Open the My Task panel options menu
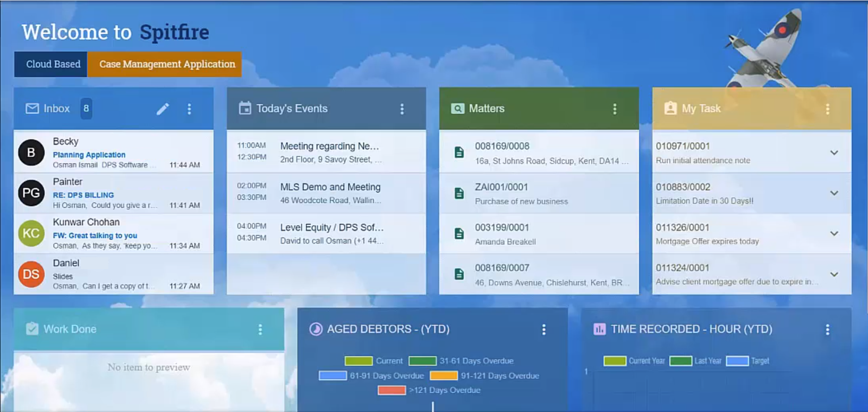Screen dimensions: 868x412 827,109
